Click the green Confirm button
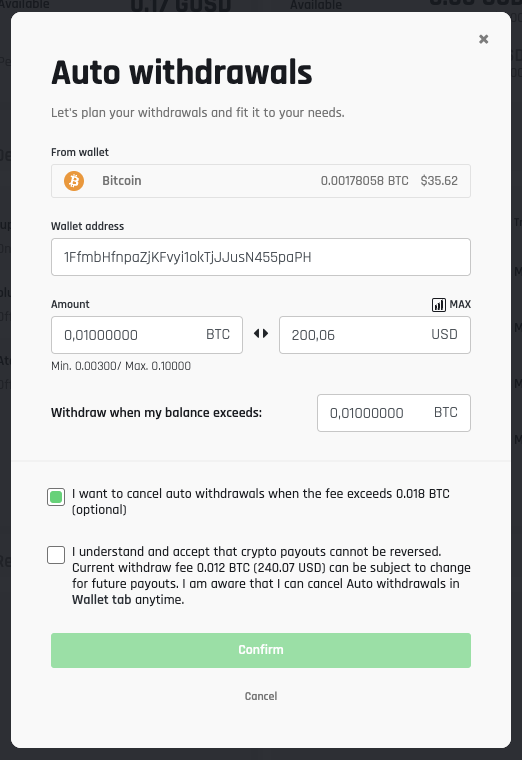The height and width of the screenshot is (760, 522). 261,650
